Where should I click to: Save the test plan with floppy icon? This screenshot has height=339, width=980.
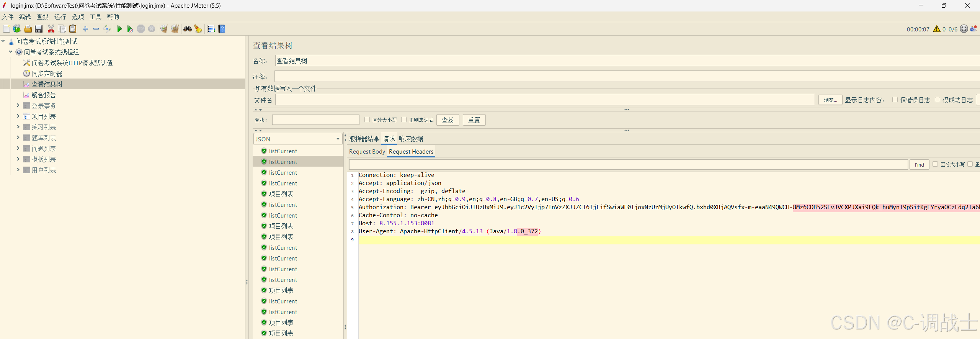(39, 29)
